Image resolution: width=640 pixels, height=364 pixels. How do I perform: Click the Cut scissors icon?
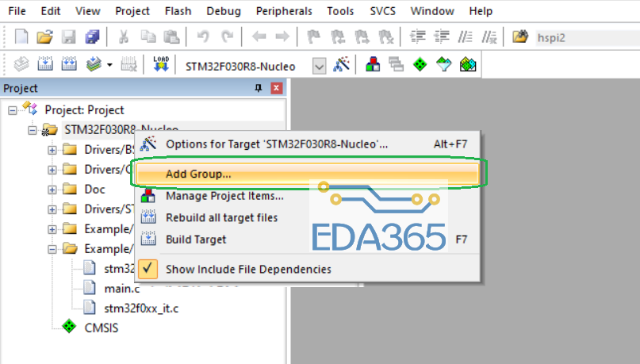point(123,37)
